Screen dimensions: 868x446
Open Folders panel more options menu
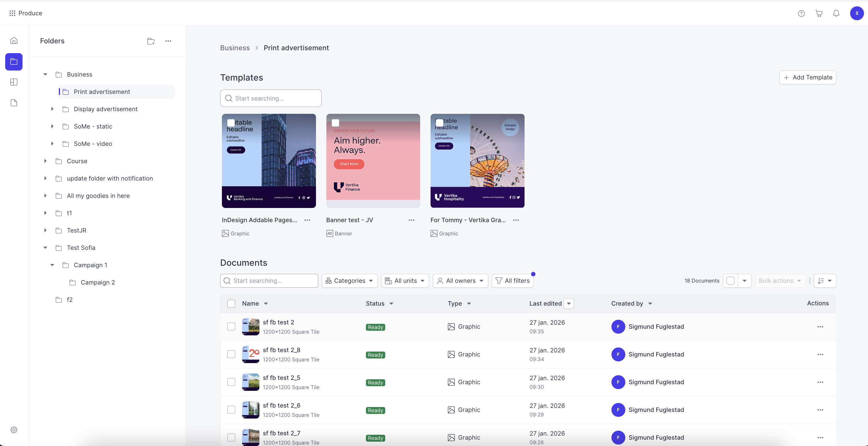[x=168, y=41]
